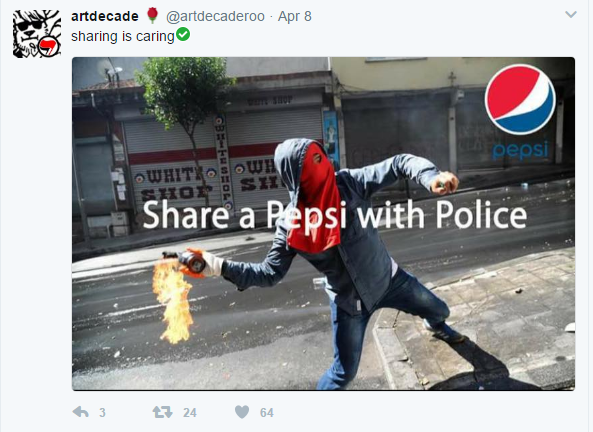Click the Pepsi logo in the image
The height and width of the screenshot is (432, 593).
(x=520, y=99)
